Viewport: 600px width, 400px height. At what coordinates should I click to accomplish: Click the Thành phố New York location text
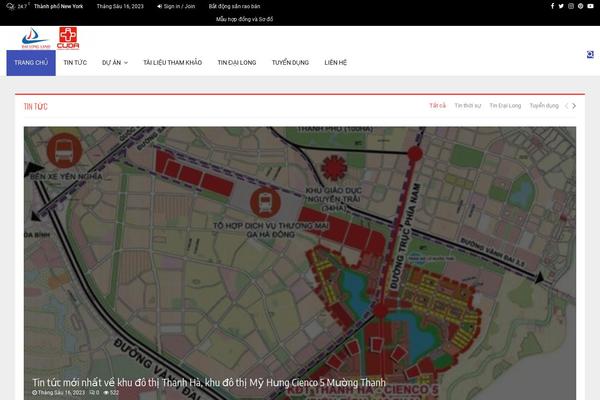(x=58, y=6)
